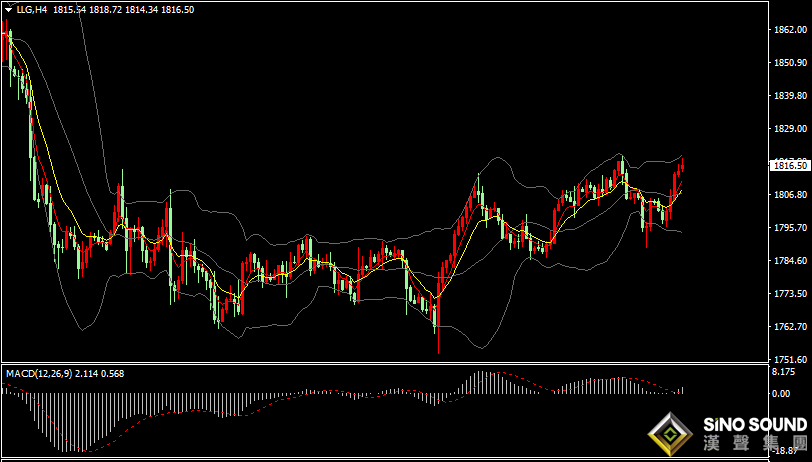This screenshot has height=462, width=812.
Task: Click the LLG,H4 symbol label
Action: 33,9
